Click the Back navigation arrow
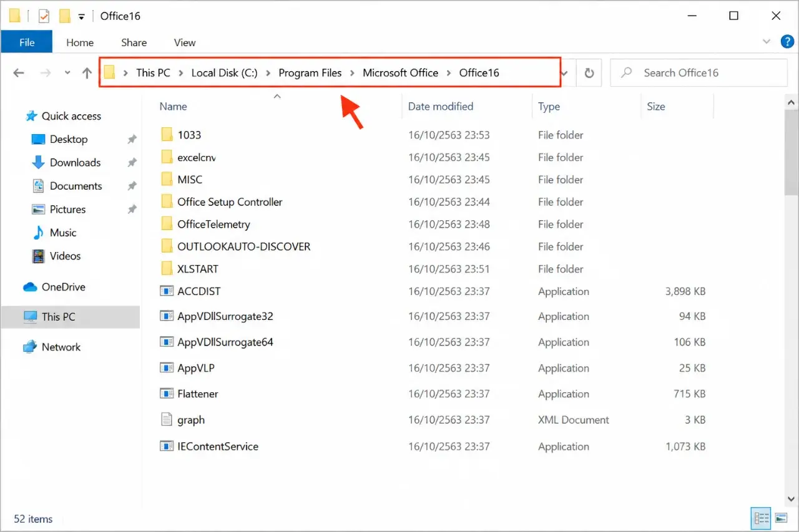 click(19, 73)
